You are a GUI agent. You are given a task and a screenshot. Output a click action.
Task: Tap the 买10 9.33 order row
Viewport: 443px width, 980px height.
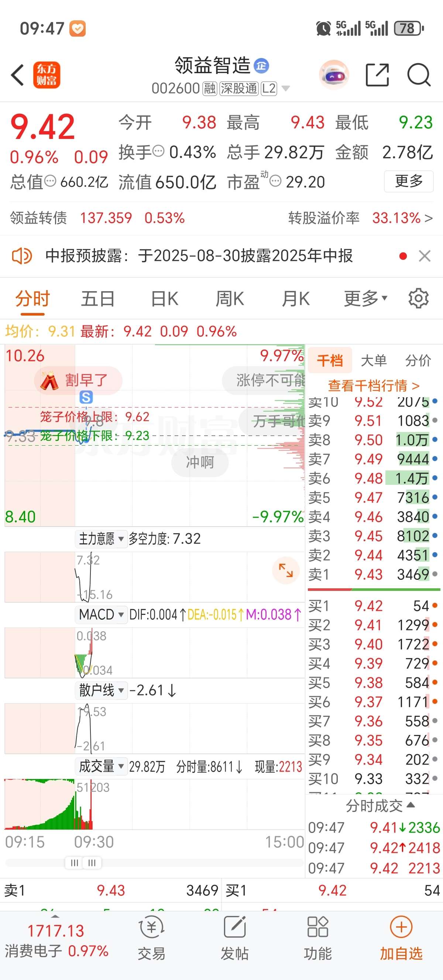374,779
